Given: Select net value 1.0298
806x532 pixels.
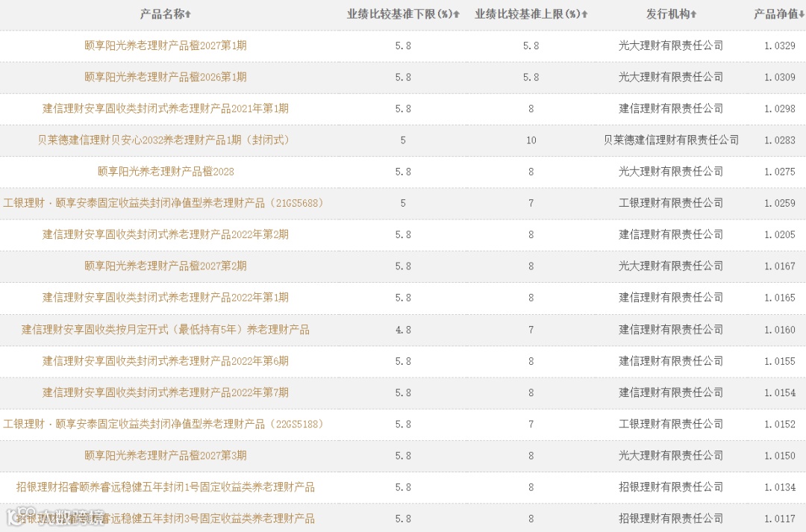Looking at the screenshot, I should coord(780,109).
